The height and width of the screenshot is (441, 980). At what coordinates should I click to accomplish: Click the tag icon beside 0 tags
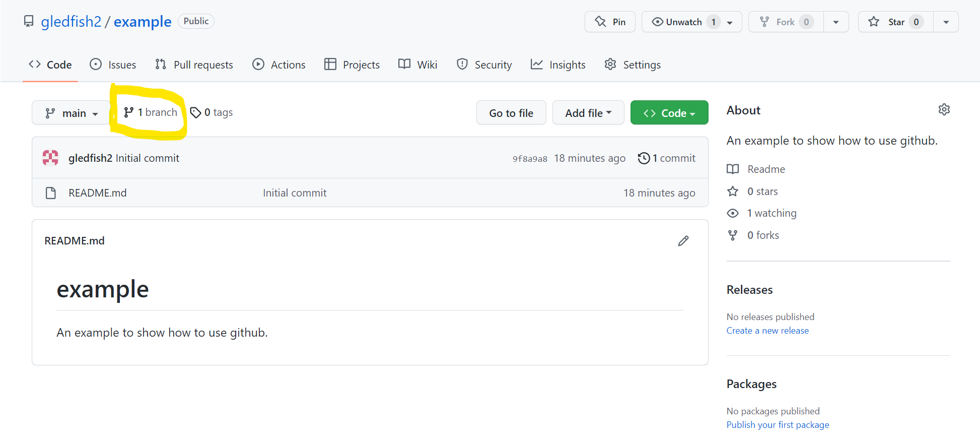tap(195, 112)
